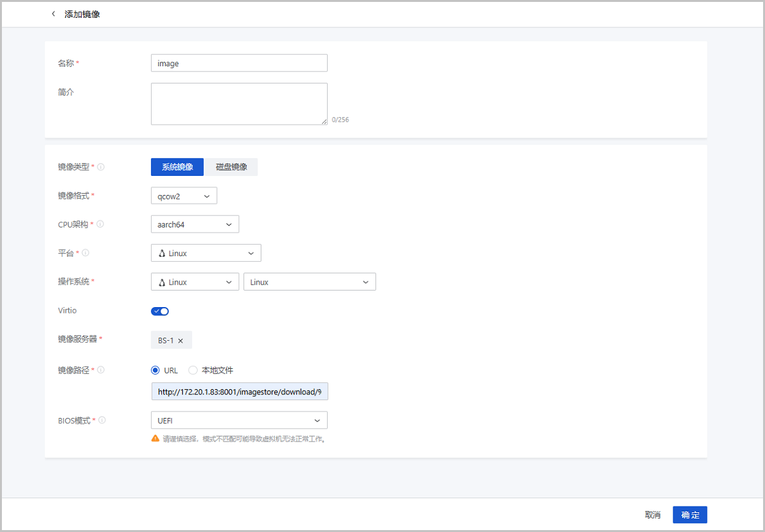Click info icon next to 镜像路径
The height and width of the screenshot is (532, 765).
[x=101, y=370]
